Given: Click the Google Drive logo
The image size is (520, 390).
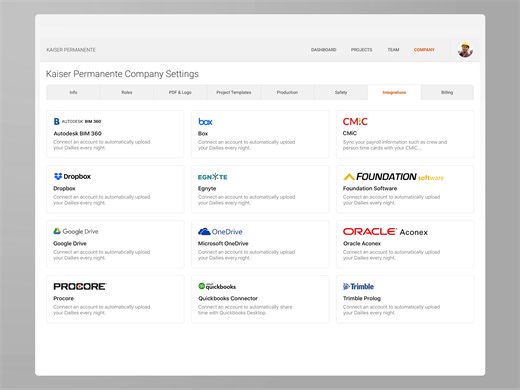Looking at the screenshot, I should 76,231.
